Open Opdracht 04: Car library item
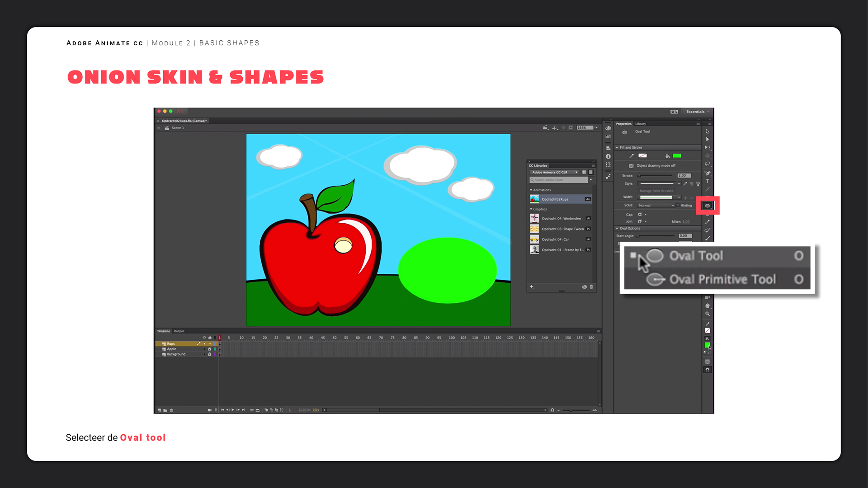Image resolution: width=868 pixels, height=488 pixels. coord(556,239)
